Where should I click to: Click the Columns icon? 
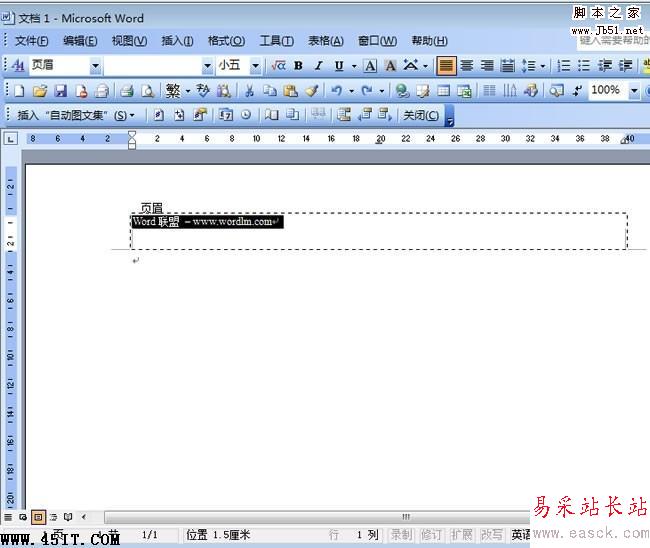pyautogui.click(x=490, y=90)
